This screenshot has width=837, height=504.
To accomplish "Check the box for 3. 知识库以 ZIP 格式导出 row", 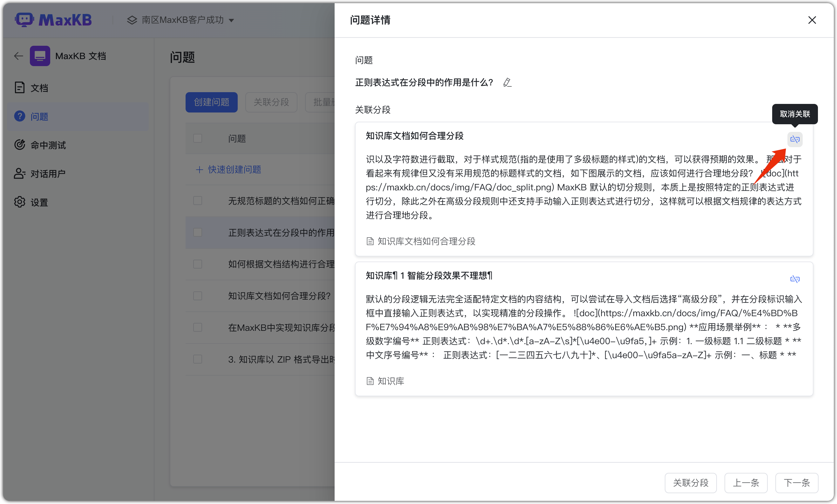I will 197,359.
